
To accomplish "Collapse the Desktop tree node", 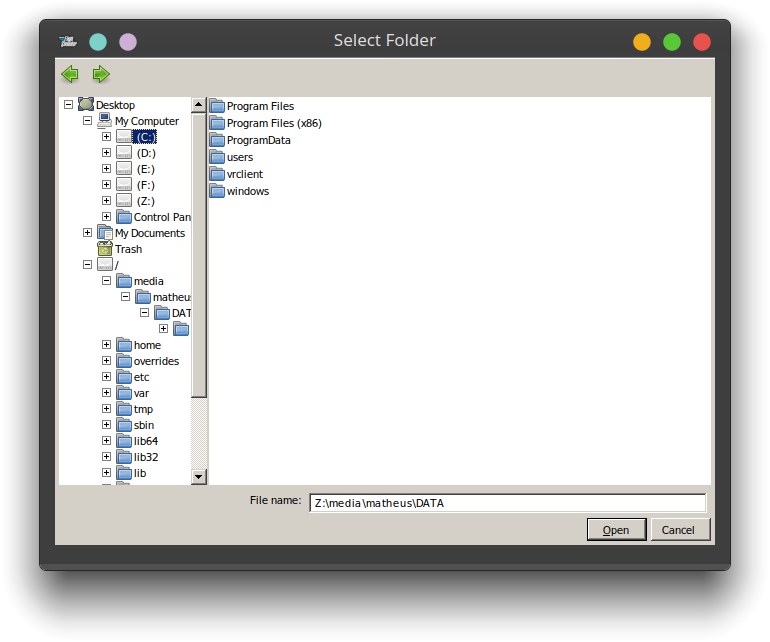I will (68, 105).
